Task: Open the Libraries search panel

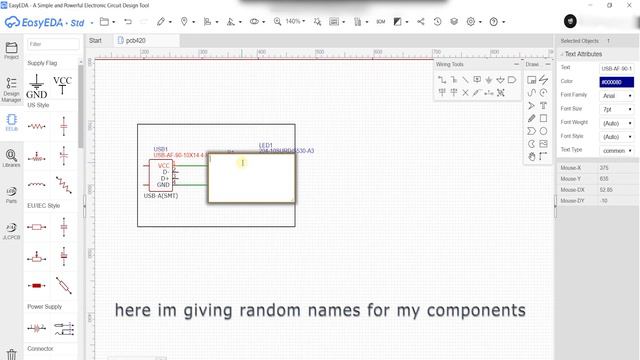Action: (11, 158)
